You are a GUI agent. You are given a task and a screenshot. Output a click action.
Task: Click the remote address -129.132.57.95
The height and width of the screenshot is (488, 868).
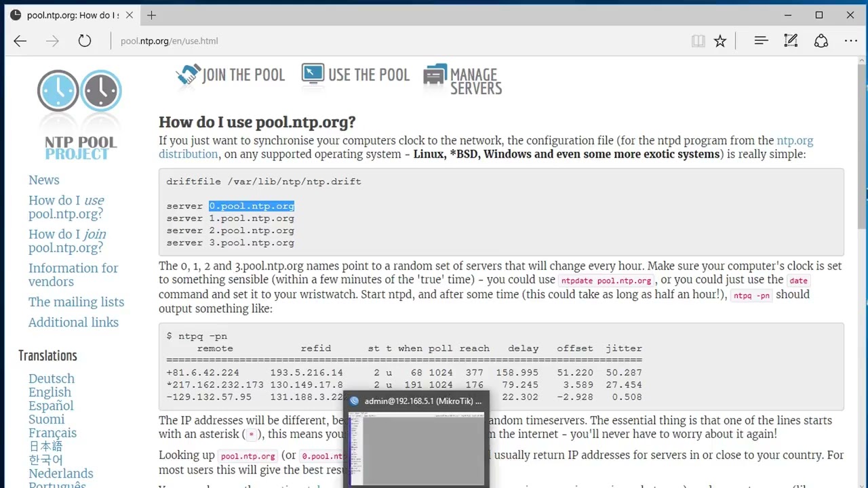click(209, 397)
